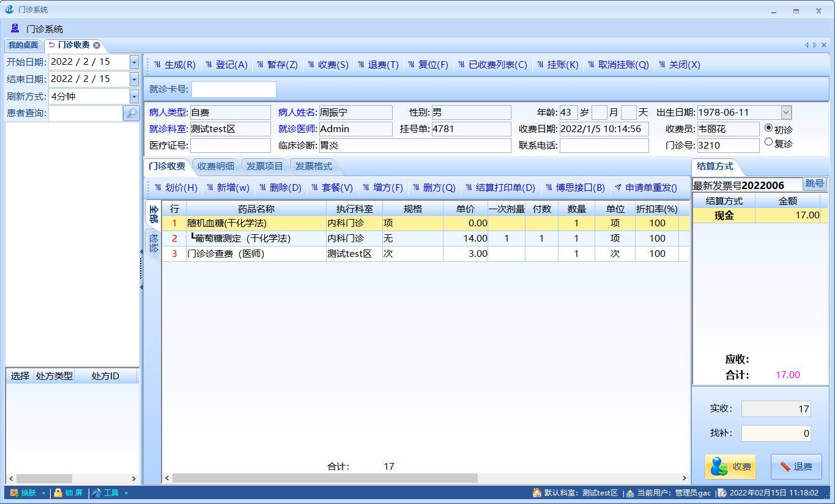Click the 锁屏 lock icon in status bar

[x=58, y=493]
